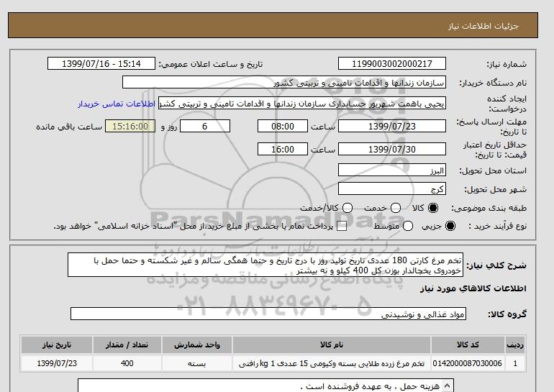The height and width of the screenshot is (392, 554).
Task: Click the general need description text box
Action: pos(265,265)
